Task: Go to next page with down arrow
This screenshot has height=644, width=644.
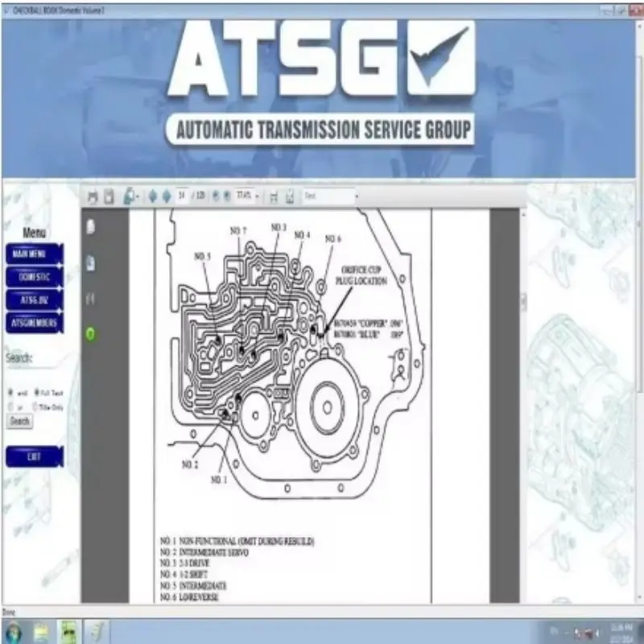Action: (167, 196)
